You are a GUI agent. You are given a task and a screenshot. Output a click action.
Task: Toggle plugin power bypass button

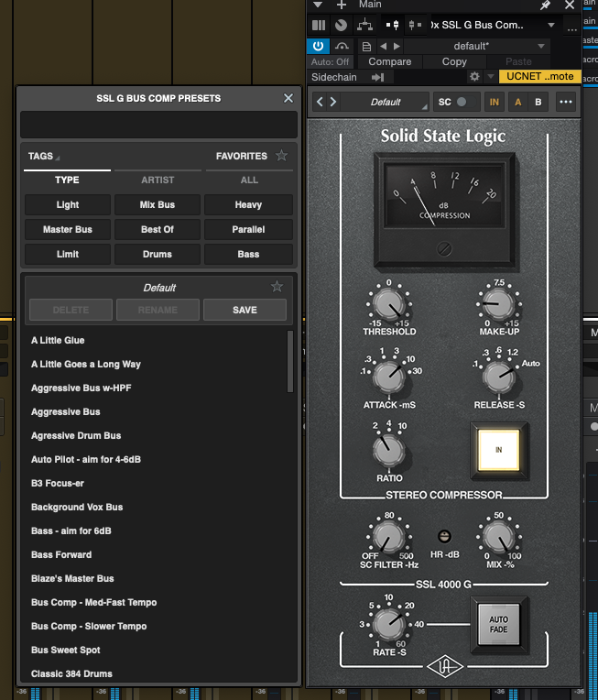click(x=318, y=46)
